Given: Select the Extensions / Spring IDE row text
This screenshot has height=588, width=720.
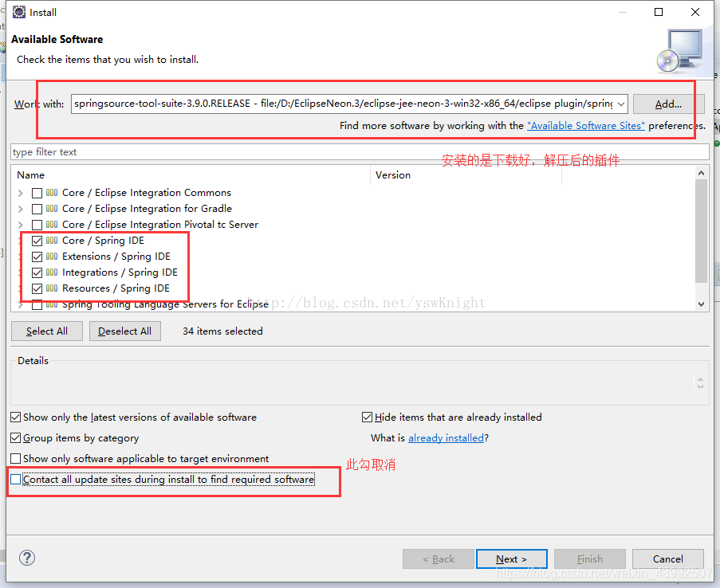Looking at the screenshot, I should (116, 256).
